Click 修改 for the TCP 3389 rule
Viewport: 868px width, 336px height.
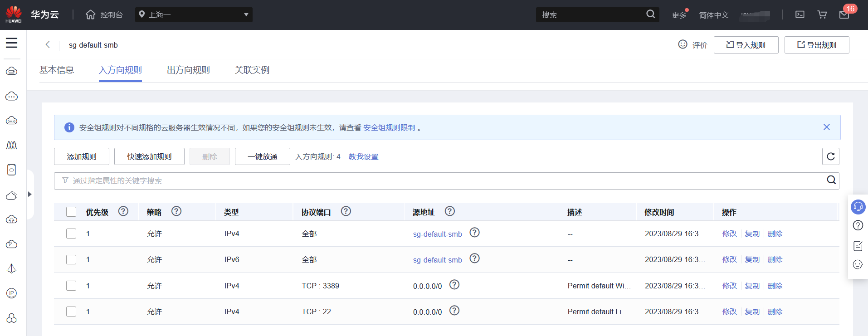point(730,286)
